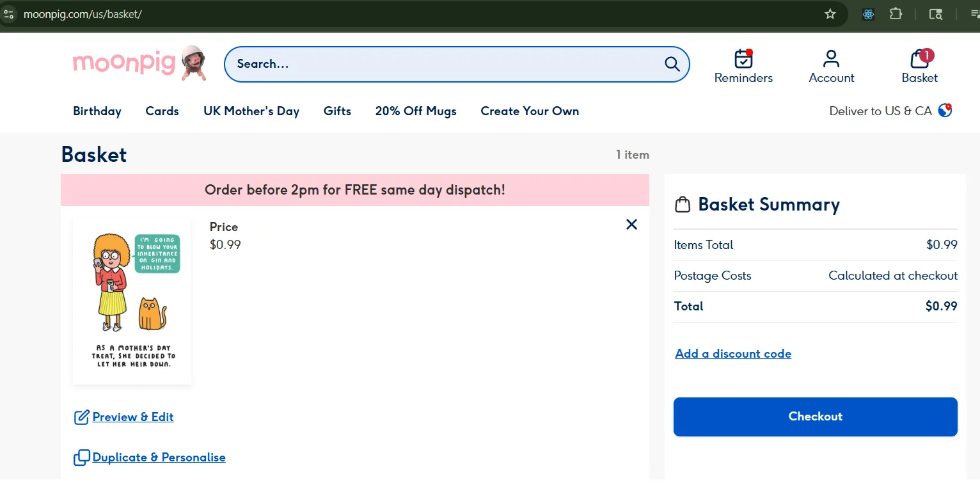Click site info icon in address bar
The image size is (980, 503).
(x=9, y=14)
